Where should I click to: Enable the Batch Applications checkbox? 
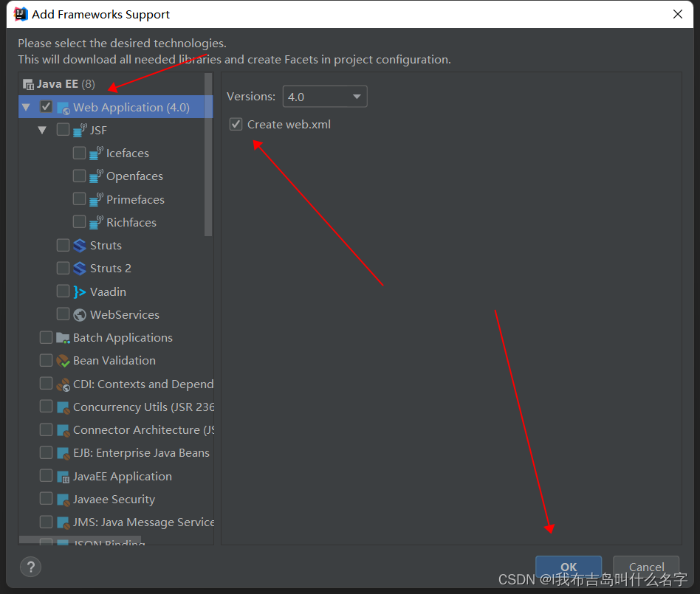[46, 337]
